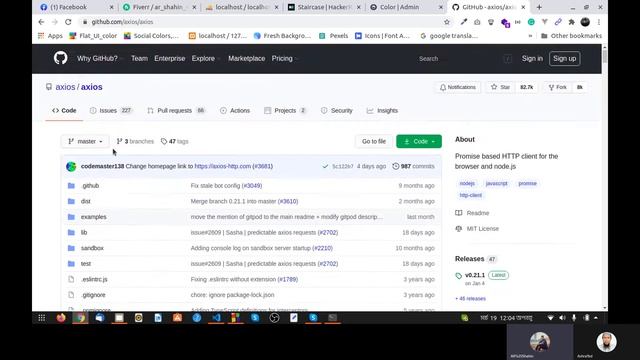Open the https://axios-http.com commit link
640x360 pixels.
tap(223, 166)
